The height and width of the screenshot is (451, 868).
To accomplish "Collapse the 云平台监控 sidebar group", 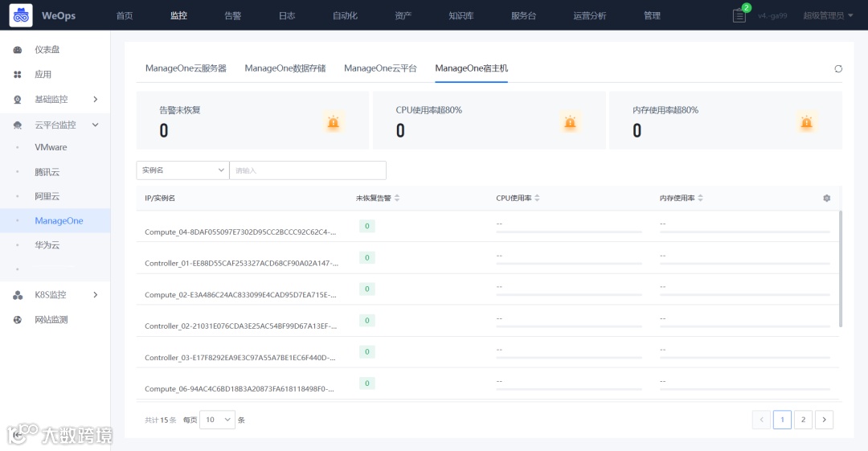I will click(x=95, y=125).
